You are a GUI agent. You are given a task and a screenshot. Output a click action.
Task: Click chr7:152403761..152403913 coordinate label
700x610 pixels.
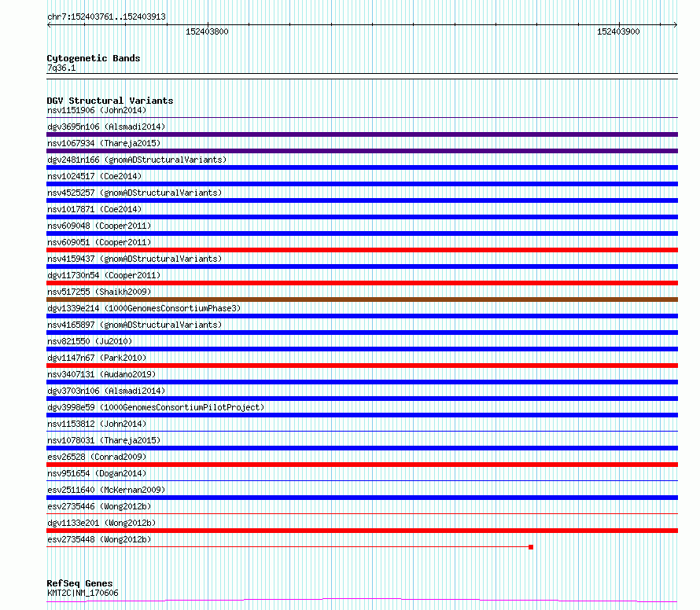tap(106, 17)
